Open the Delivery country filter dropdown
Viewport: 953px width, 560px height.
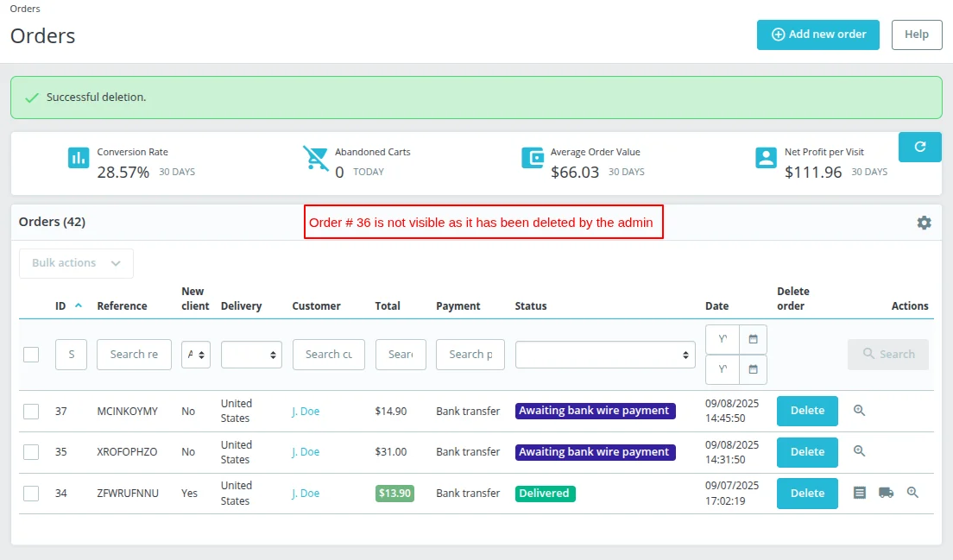pos(250,355)
